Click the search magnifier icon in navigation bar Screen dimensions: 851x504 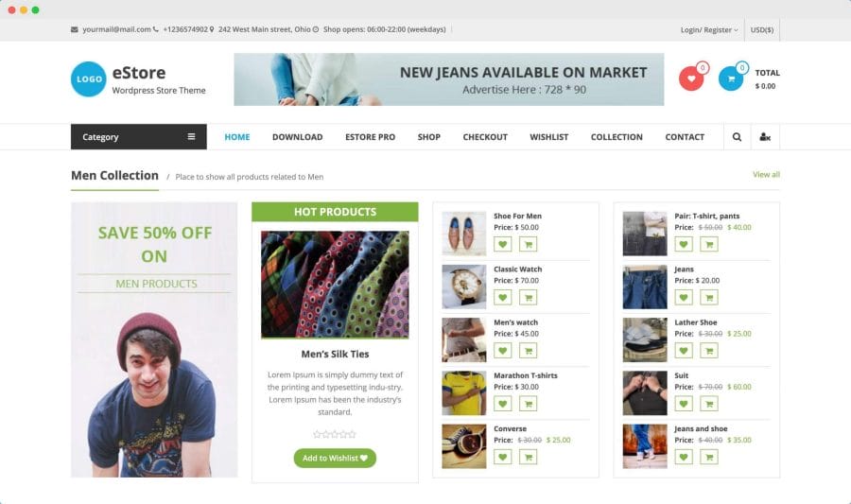[x=737, y=137]
